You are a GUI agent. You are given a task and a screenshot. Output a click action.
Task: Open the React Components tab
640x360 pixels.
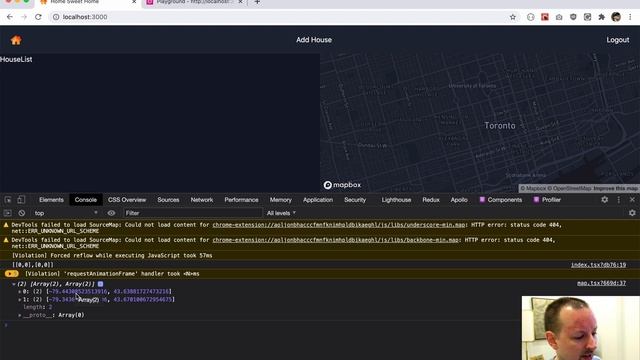coord(501,200)
